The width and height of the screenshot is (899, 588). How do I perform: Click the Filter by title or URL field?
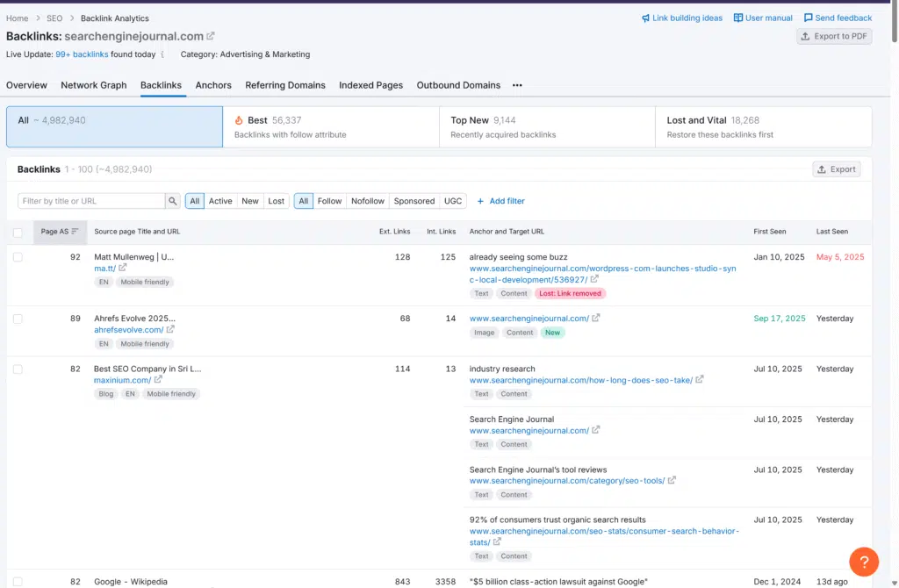click(x=91, y=201)
